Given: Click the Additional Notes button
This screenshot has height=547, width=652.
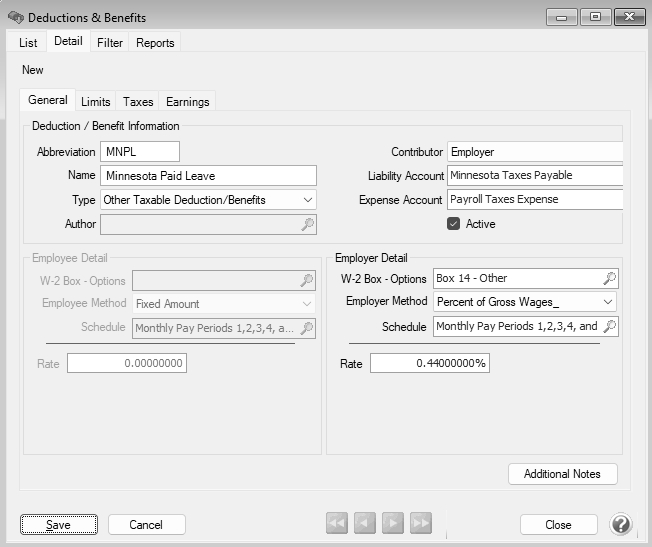Looking at the screenshot, I should point(562,474).
